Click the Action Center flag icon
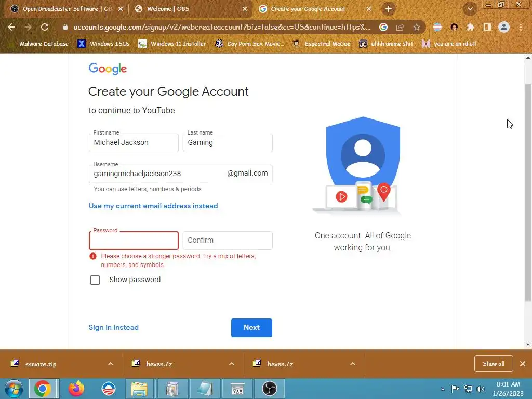This screenshot has height=399, width=532. pyautogui.click(x=455, y=389)
